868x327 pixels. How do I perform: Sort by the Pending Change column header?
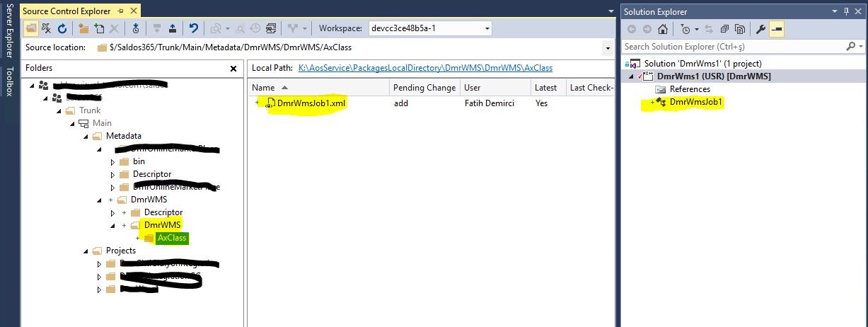pyautogui.click(x=424, y=88)
